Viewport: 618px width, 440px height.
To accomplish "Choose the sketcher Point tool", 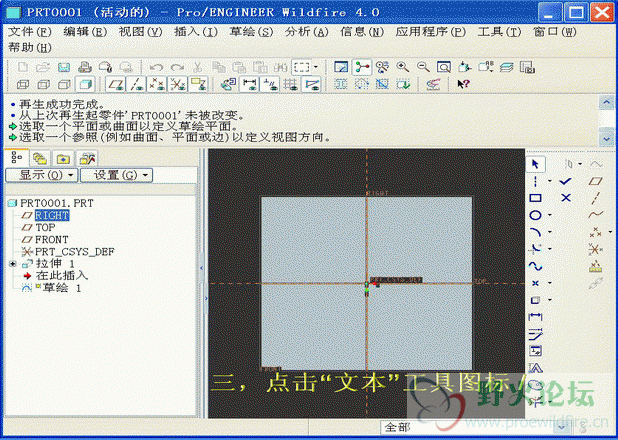I will point(535,283).
